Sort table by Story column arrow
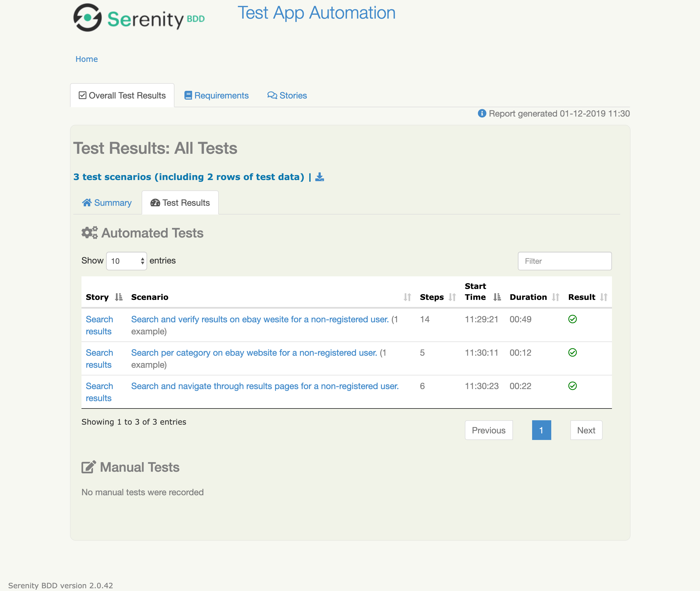This screenshot has width=700, height=591. pyautogui.click(x=118, y=297)
